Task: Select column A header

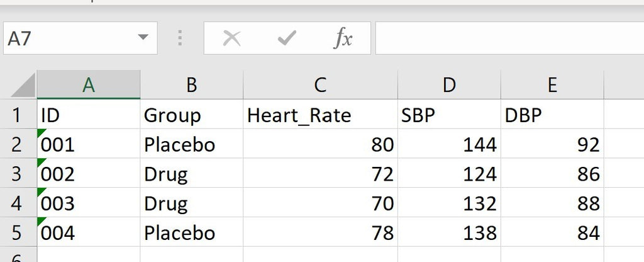Action: click(89, 85)
